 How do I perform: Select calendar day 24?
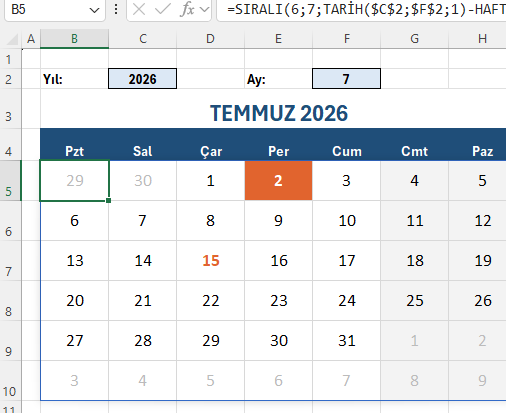[347, 301]
